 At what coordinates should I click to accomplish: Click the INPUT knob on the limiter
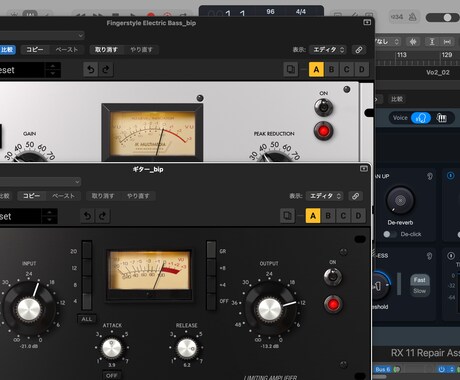29,308
